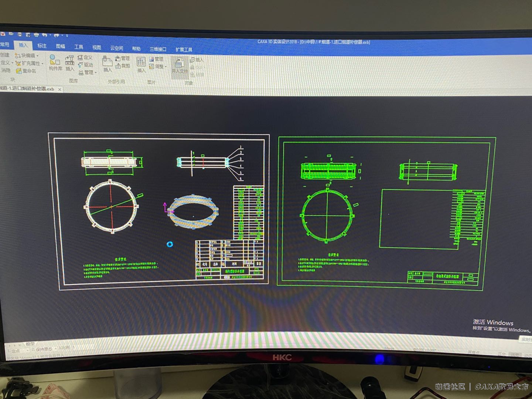Switch to the 标注 ribbon tab
Image resolution: width=532 pixels, height=399 pixels.
click(42, 46)
